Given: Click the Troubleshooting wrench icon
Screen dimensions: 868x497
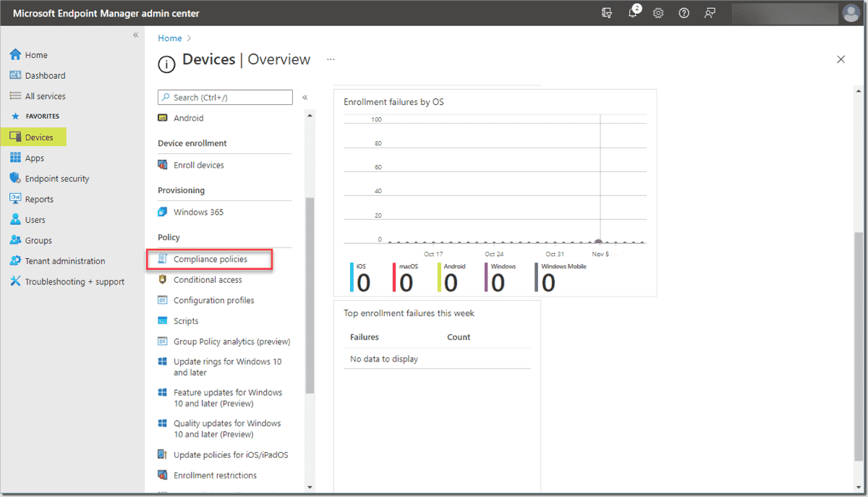Looking at the screenshot, I should pos(15,281).
